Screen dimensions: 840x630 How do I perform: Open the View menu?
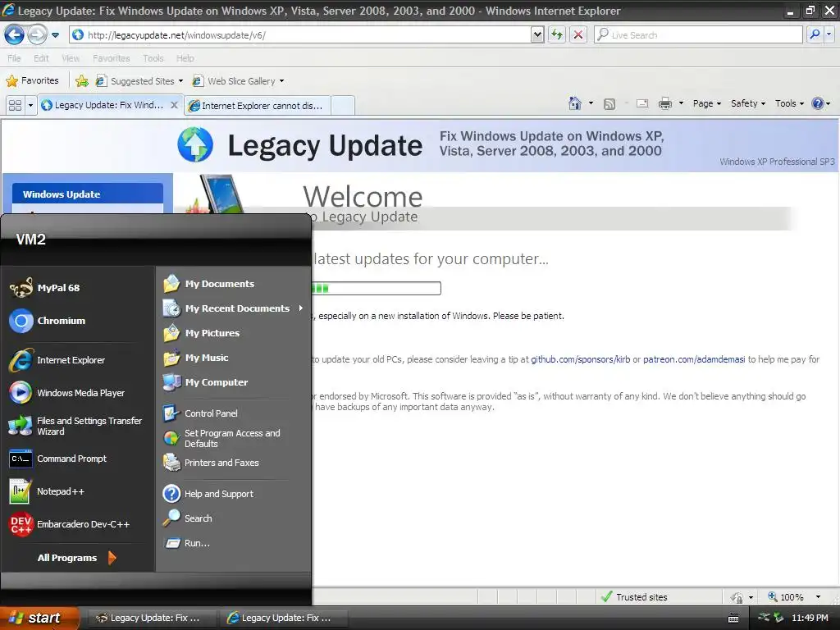point(71,58)
